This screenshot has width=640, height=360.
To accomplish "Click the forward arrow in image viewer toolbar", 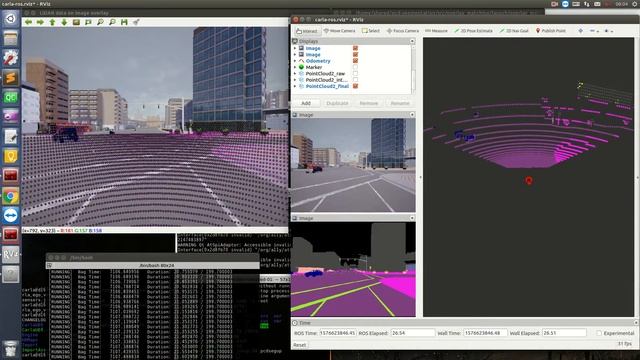I will click(x=40, y=22).
